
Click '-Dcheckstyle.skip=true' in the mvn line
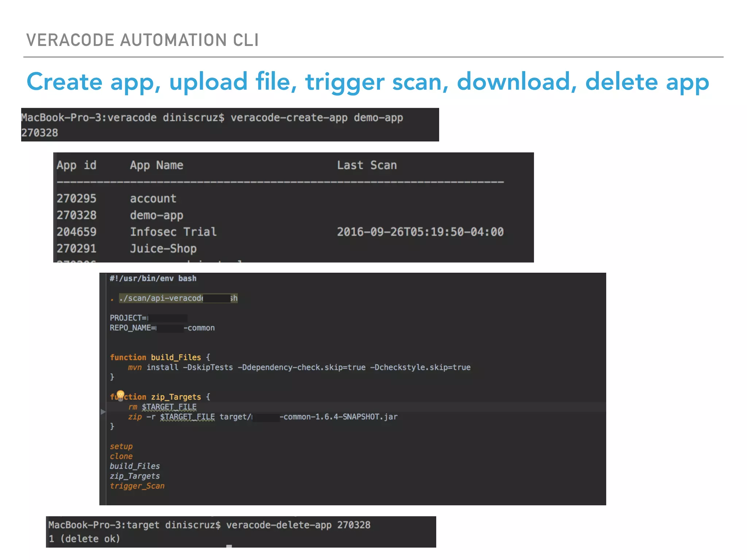[x=420, y=367]
